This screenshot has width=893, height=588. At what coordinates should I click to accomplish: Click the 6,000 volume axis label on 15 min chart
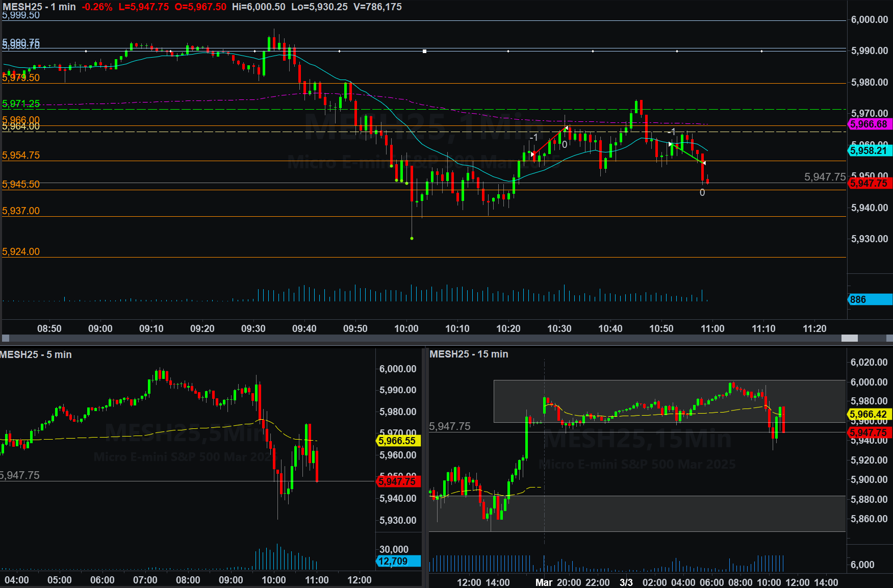[x=862, y=565]
